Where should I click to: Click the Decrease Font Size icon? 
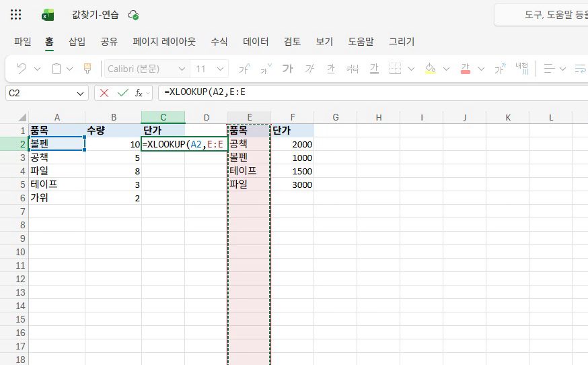pos(266,69)
